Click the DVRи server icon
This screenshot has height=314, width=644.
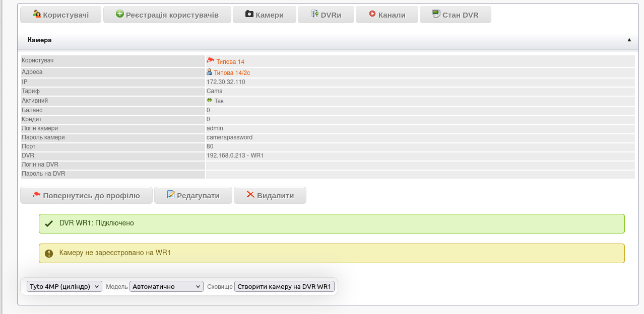tap(314, 14)
